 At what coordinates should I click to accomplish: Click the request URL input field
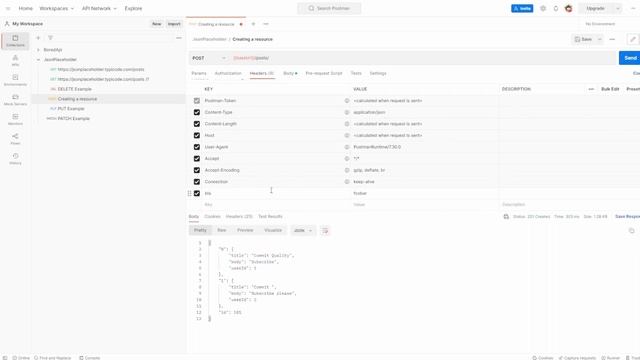pyautogui.click(x=422, y=58)
